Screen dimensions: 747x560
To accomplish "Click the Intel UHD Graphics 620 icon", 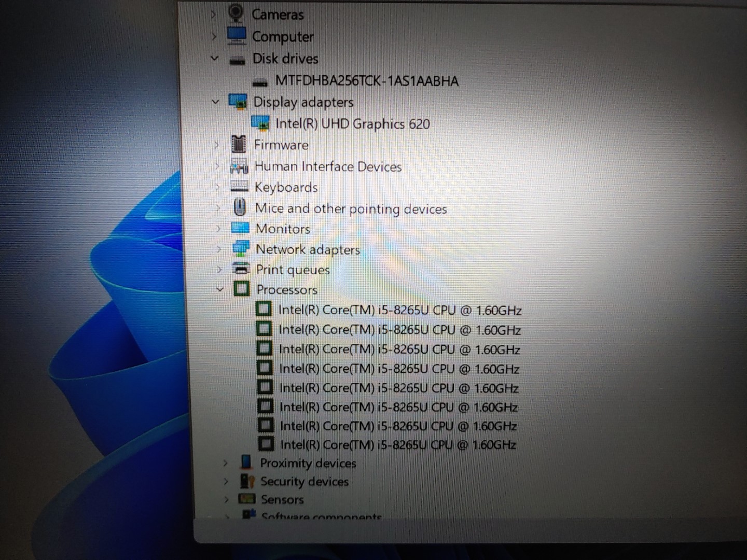I will tap(260, 123).
